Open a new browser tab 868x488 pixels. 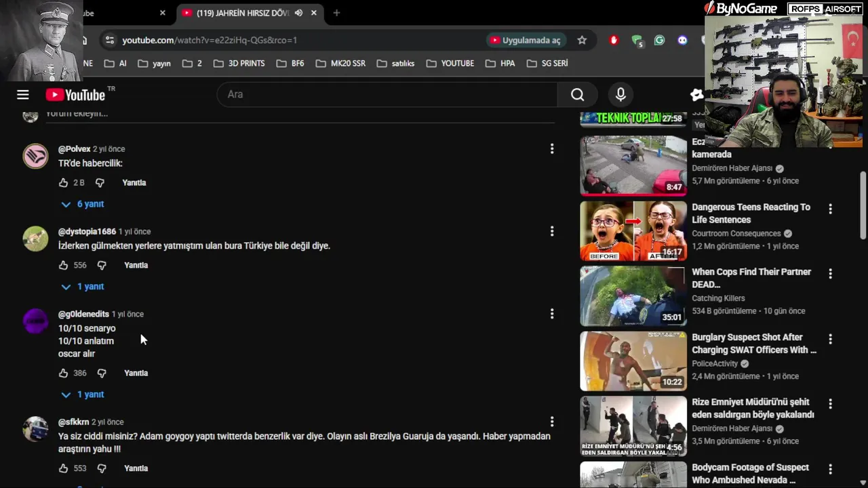[336, 13]
